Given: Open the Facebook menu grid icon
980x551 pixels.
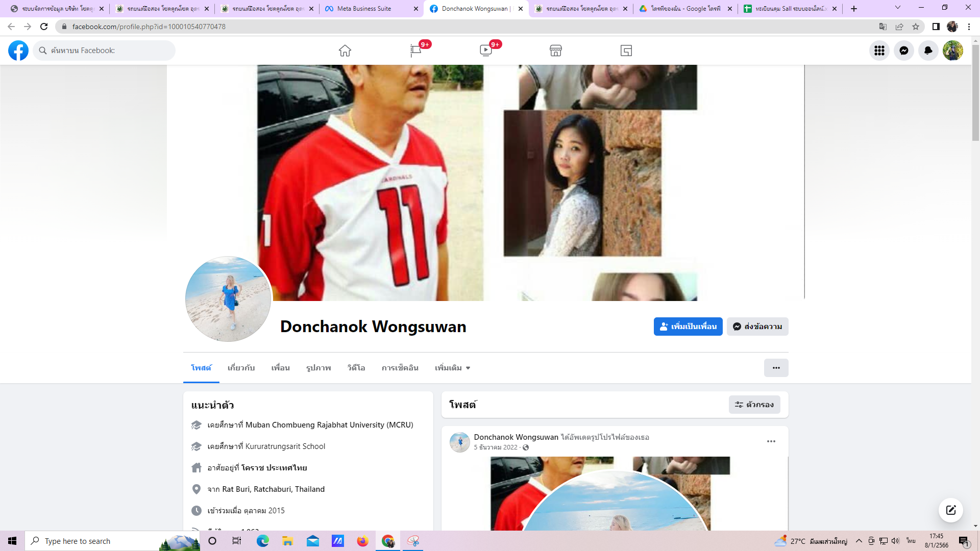Looking at the screenshot, I should (879, 51).
